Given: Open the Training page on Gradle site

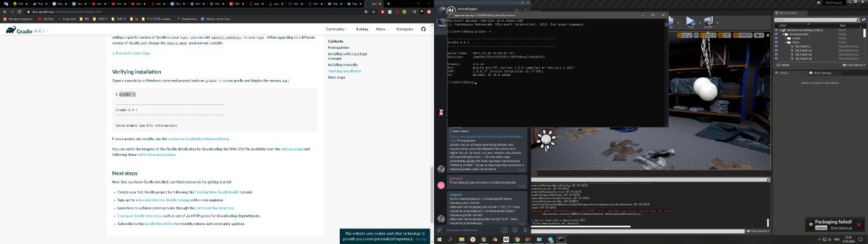Looking at the screenshot, I should coord(362,29).
